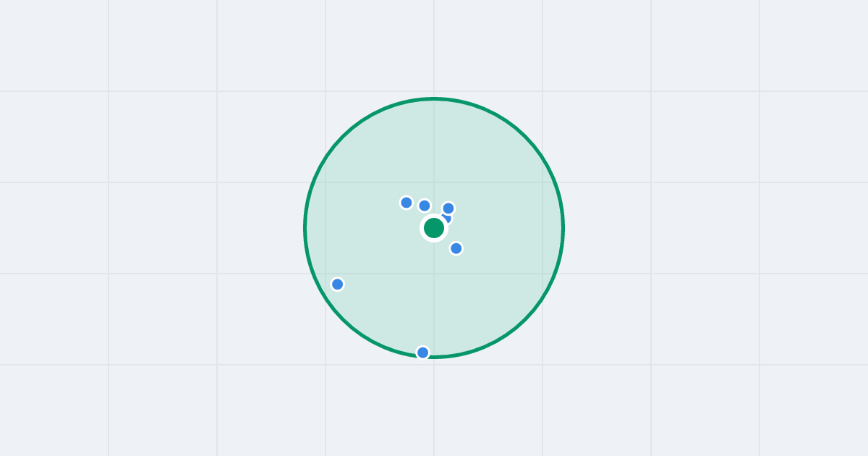The image size is (868, 456).
Task: Click the blue dot partially hidden behind center marker
Action: coord(446,218)
